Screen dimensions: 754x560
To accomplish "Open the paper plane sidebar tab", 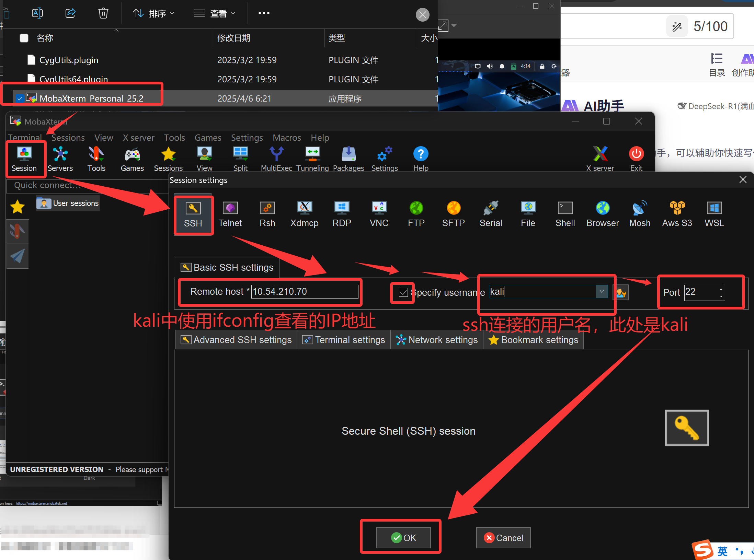I will click(18, 256).
